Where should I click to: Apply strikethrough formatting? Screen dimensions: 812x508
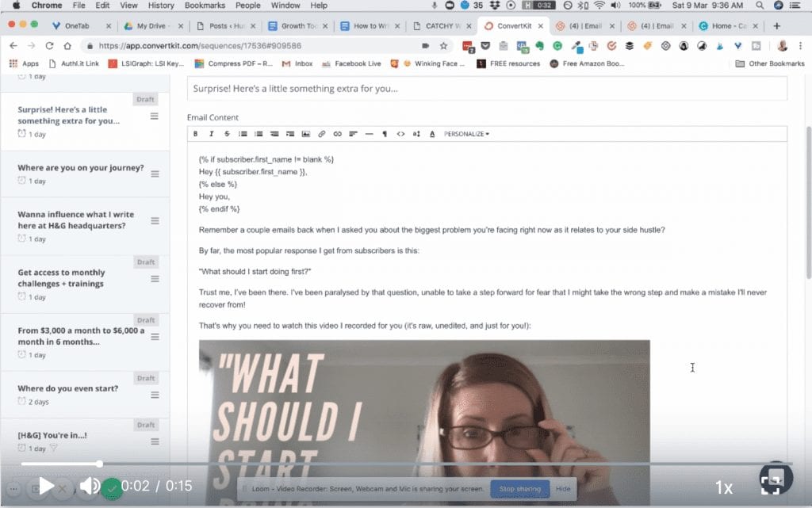227,134
